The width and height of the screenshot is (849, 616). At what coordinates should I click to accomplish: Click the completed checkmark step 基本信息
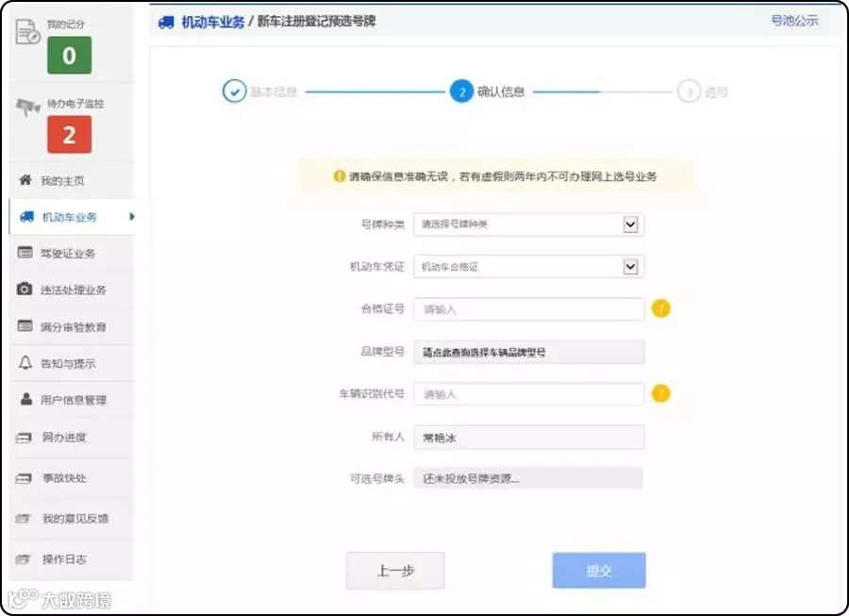click(235, 92)
